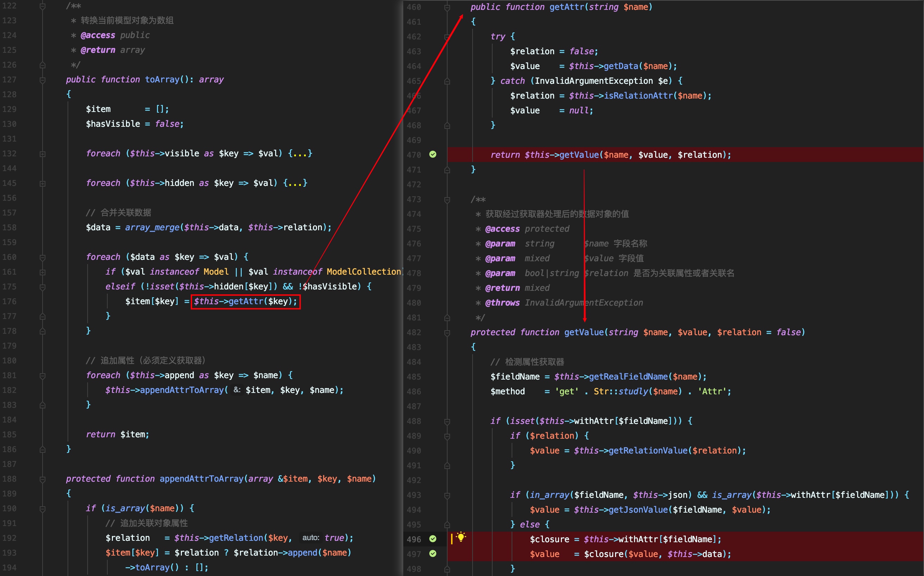Expand the folded foreach block on line 132
Viewport: 924px width, 576px height.
[x=43, y=154]
